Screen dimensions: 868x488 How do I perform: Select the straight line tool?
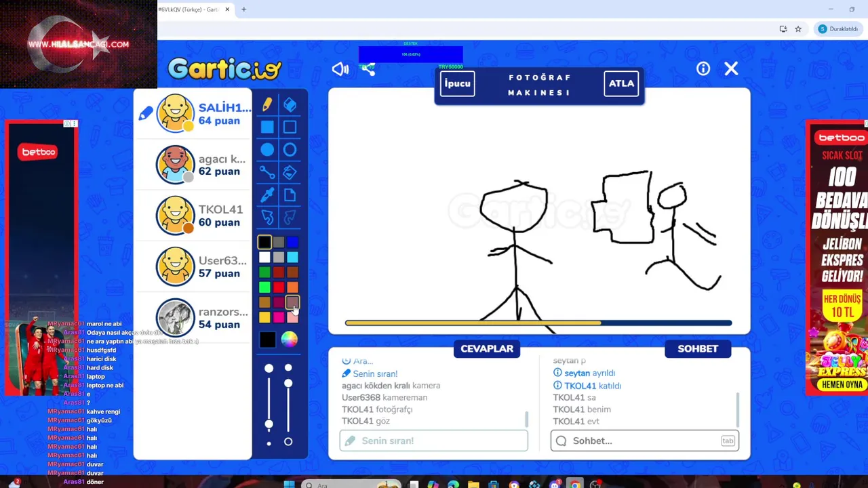pyautogui.click(x=267, y=172)
